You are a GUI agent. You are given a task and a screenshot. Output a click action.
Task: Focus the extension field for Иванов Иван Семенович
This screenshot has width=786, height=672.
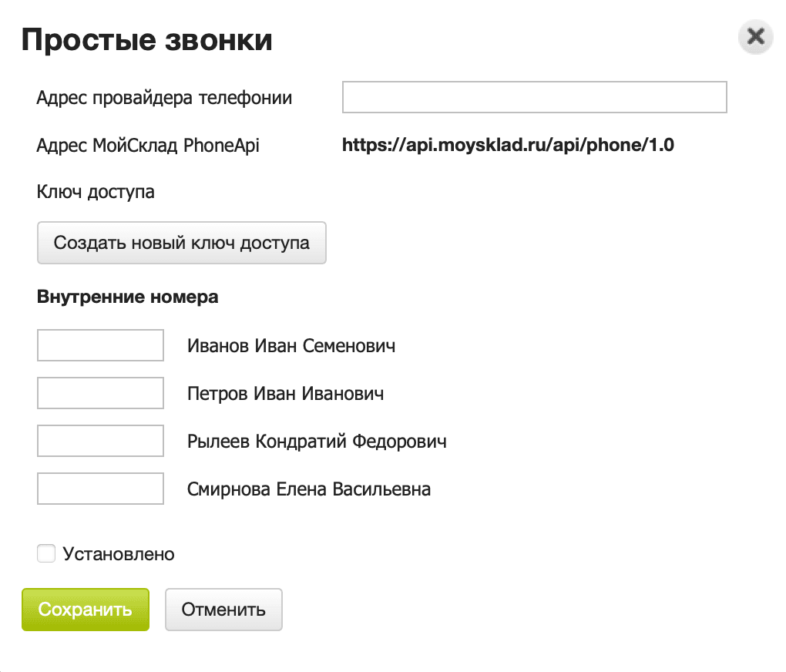tap(100, 345)
